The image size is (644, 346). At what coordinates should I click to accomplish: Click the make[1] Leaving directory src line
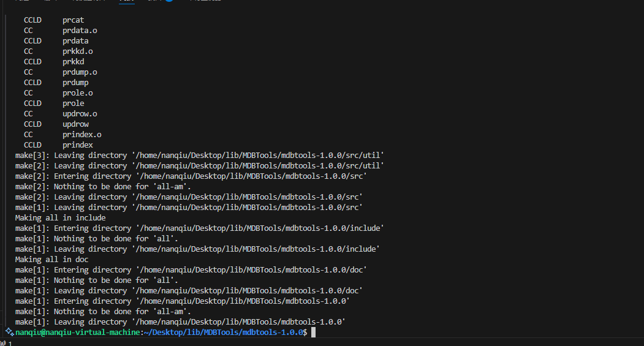pyautogui.click(x=189, y=207)
